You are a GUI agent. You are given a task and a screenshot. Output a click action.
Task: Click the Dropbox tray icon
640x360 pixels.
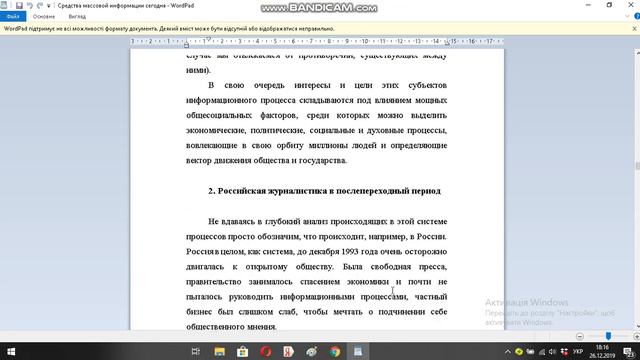pos(564,352)
